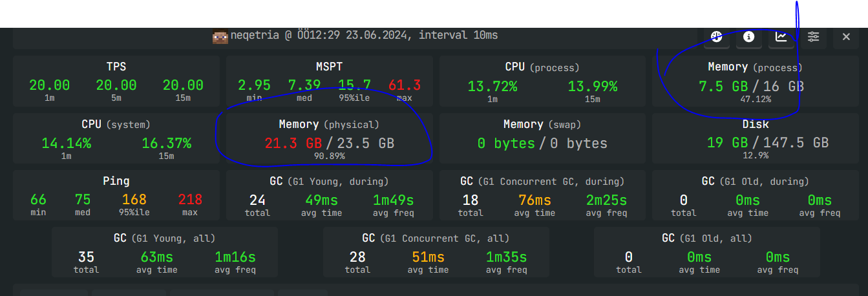
Task: Click G1 Young all total 35
Action: (x=86, y=257)
